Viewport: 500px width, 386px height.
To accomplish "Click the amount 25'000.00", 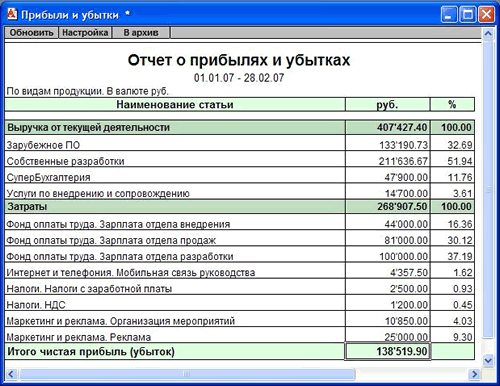I will (x=406, y=337).
